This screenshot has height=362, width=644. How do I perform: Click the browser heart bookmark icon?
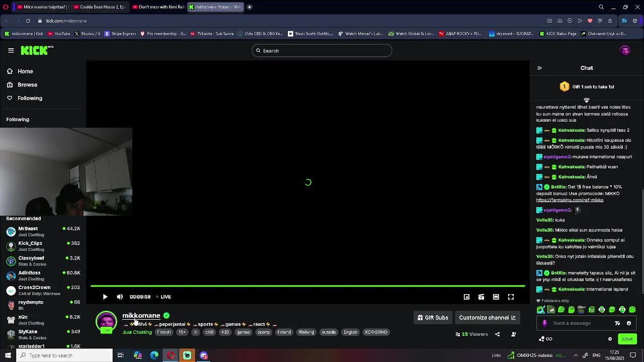pyautogui.click(x=590, y=21)
